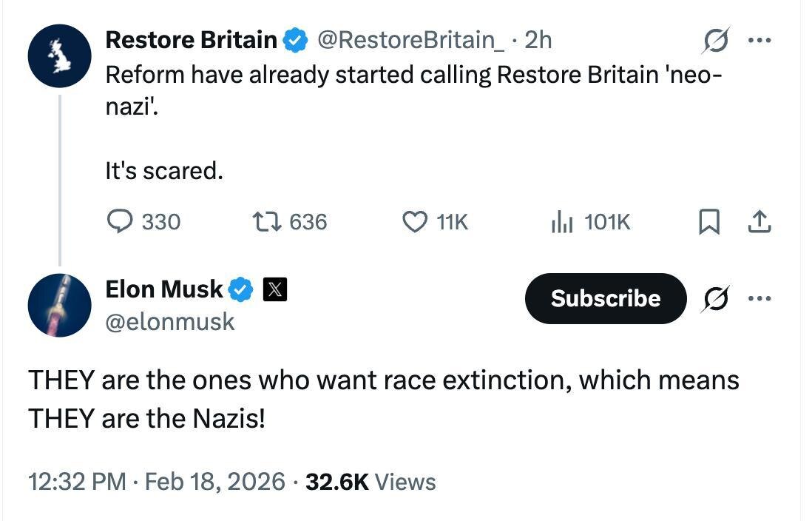
Task: Open Elon Musk profile avatar
Action: click(x=59, y=304)
